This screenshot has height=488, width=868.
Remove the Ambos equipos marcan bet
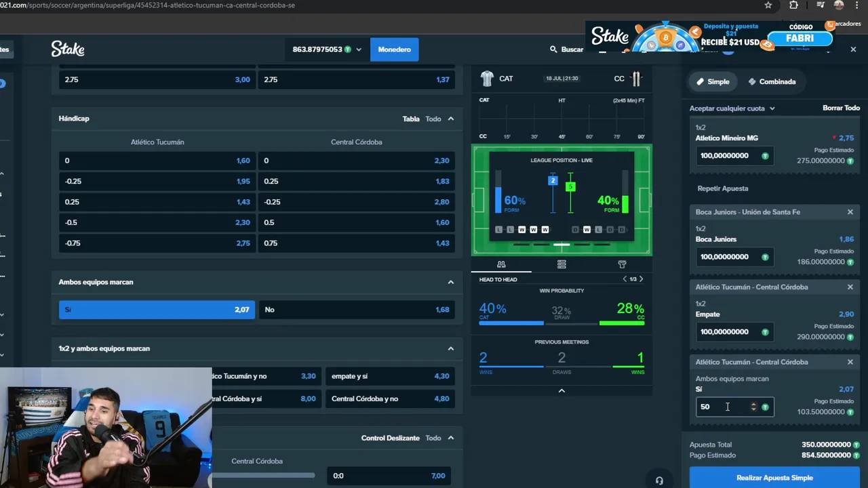pos(850,362)
